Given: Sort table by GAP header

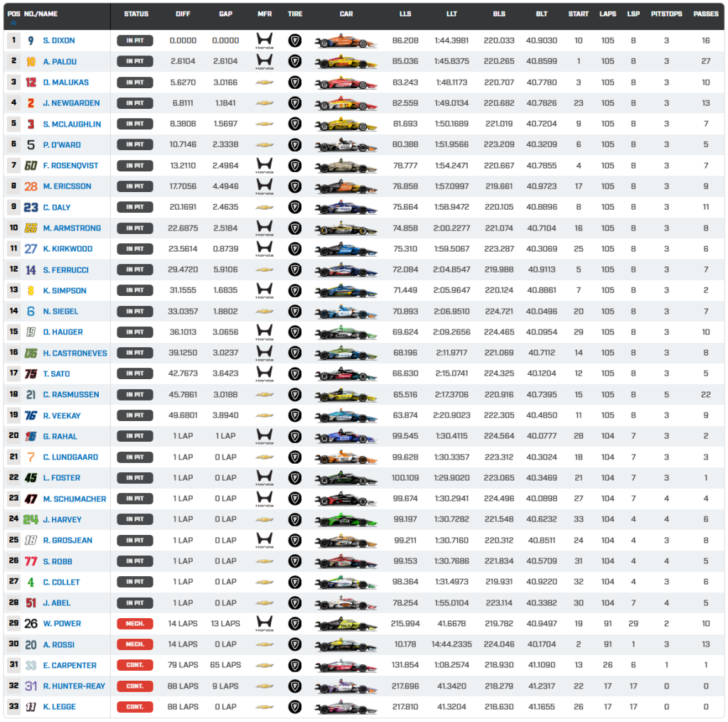Looking at the screenshot, I should pos(225,14).
